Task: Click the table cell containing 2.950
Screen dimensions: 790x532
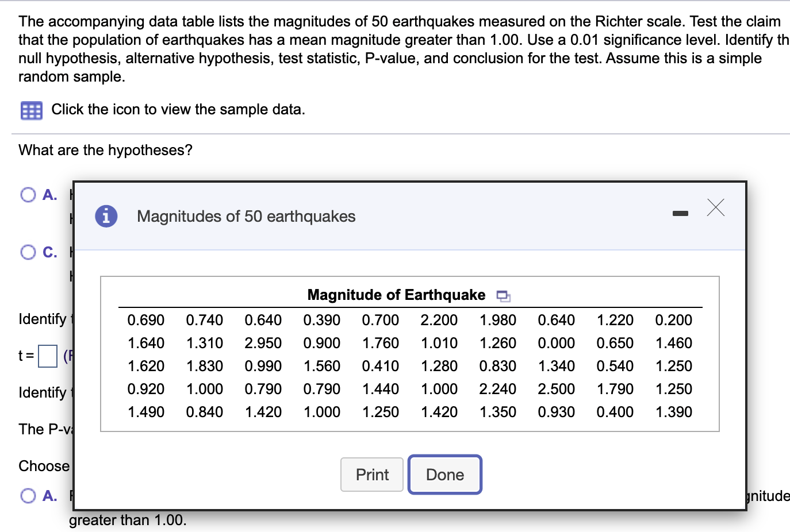Action: click(x=263, y=343)
